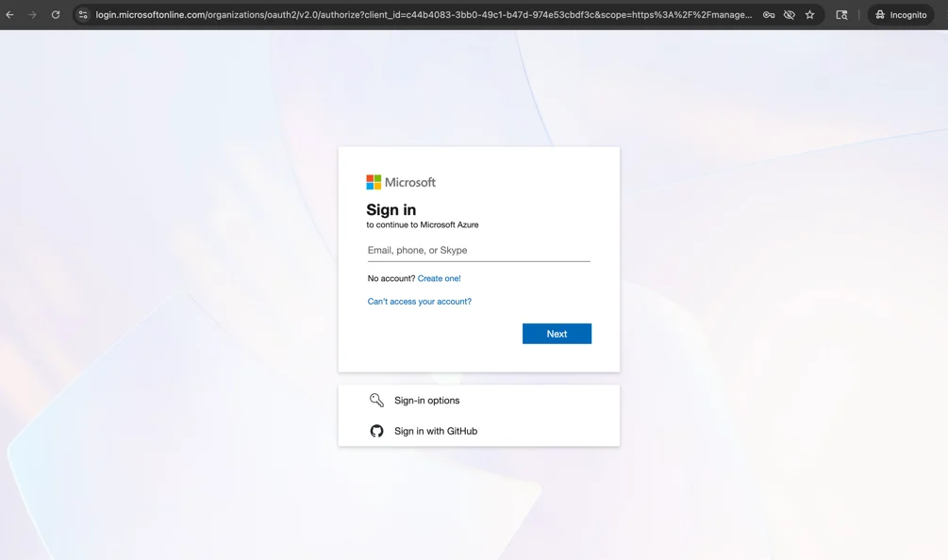Viewport: 948px width, 560px height.
Task: Click the forward navigation arrow
Action: tap(30, 14)
